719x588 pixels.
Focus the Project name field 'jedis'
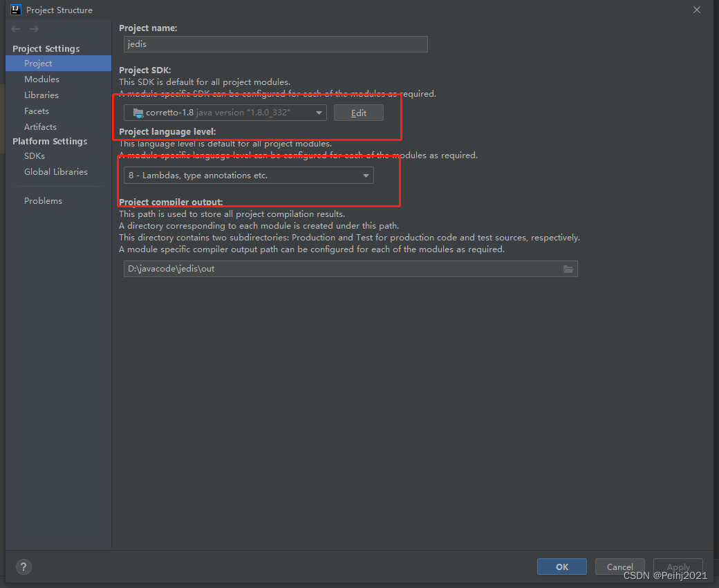tap(276, 44)
